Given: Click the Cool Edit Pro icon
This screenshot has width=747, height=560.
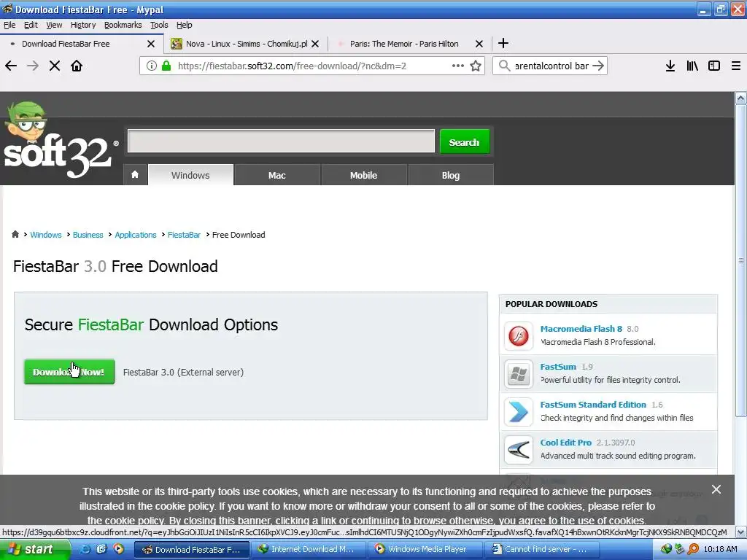Looking at the screenshot, I should [519, 449].
